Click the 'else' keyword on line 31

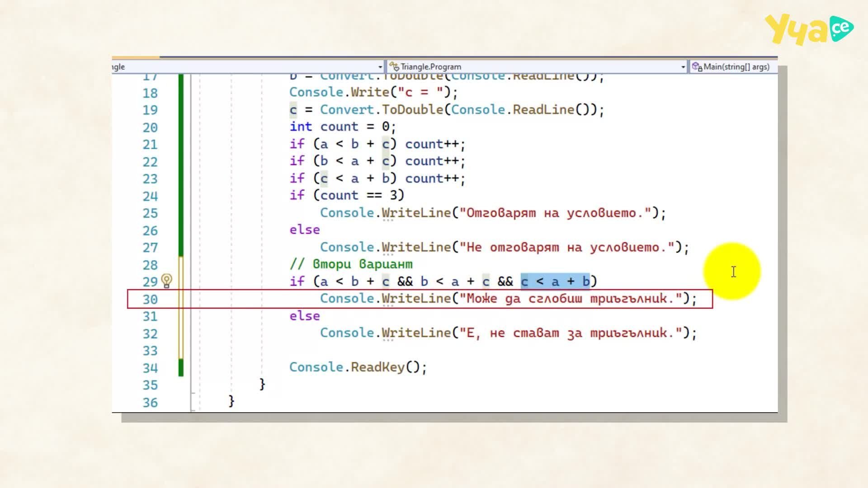(304, 315)
